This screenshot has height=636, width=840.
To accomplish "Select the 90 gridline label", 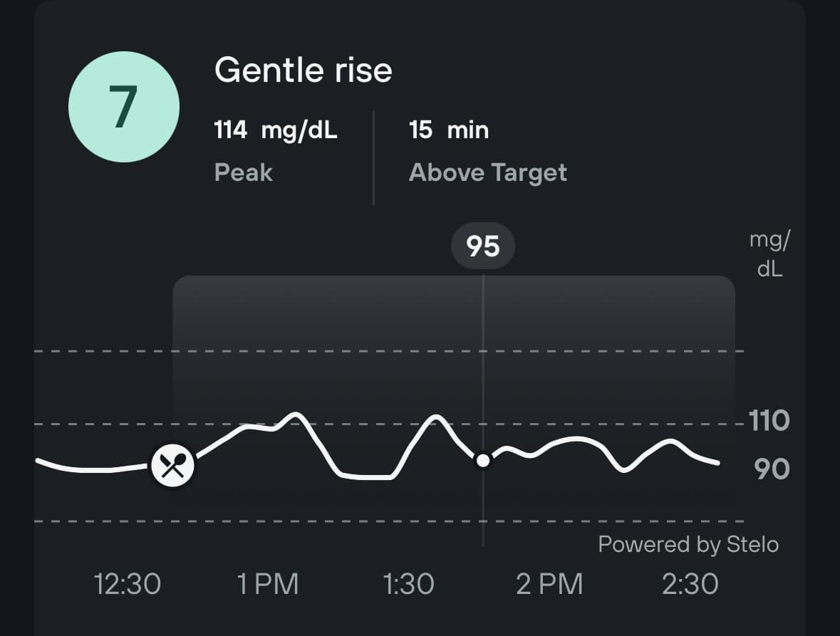I will (771, 468).
